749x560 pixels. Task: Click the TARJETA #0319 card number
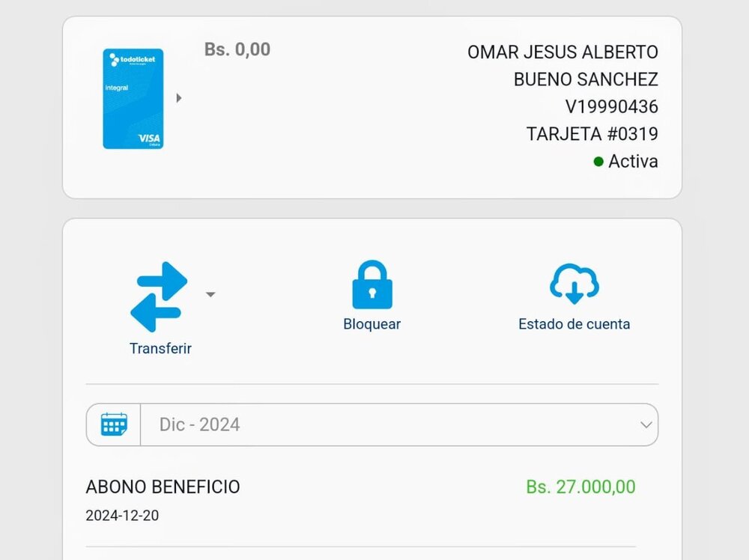(x=592, y=134)
